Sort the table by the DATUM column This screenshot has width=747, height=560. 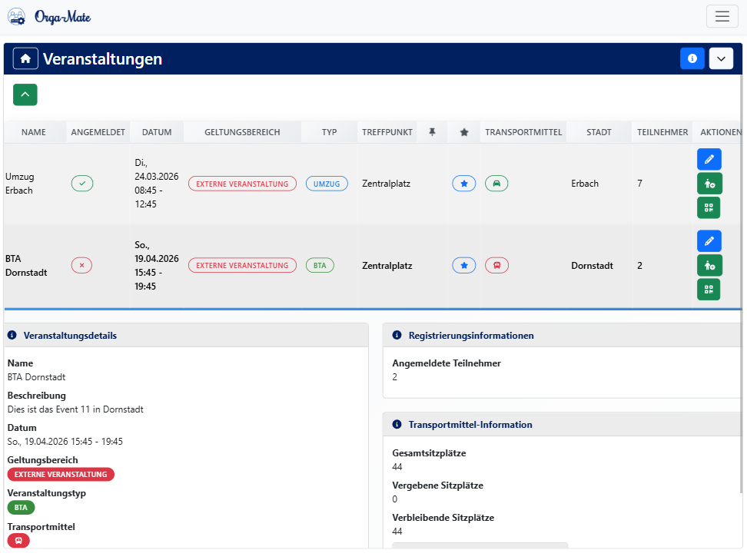point(156,131)
